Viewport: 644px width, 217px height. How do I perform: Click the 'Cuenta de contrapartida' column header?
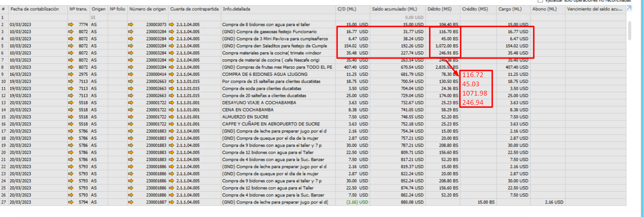pos(194,9)
